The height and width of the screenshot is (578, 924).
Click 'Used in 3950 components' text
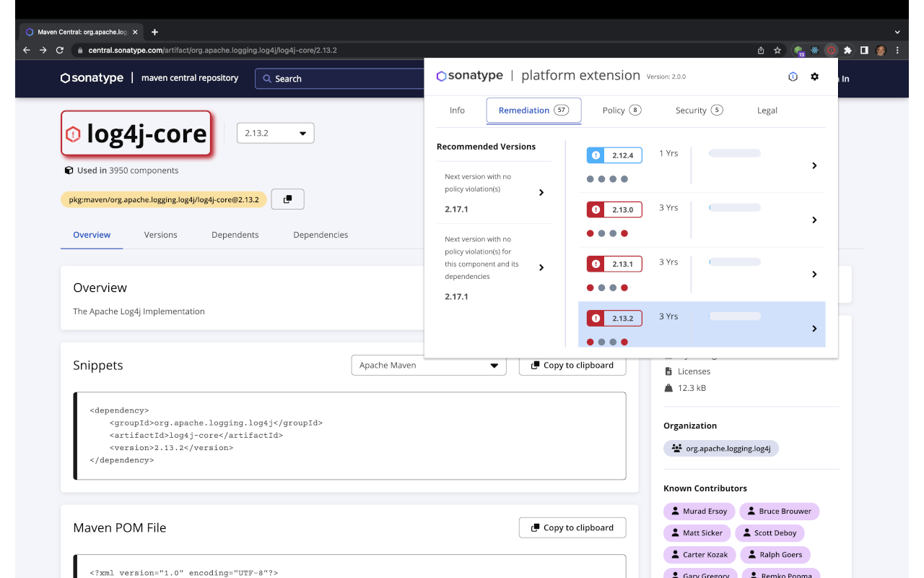[128, 171]
